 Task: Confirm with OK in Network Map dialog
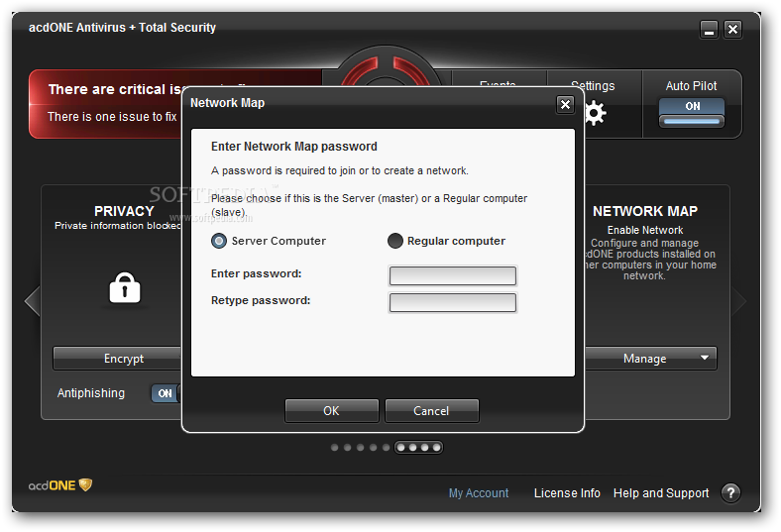pos(331,410)
